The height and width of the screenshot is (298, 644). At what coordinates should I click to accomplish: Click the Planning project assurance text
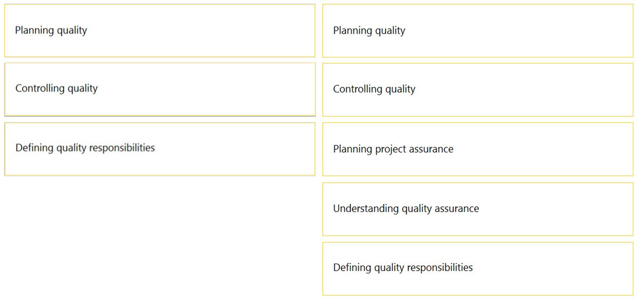click(x=393, y=149)
